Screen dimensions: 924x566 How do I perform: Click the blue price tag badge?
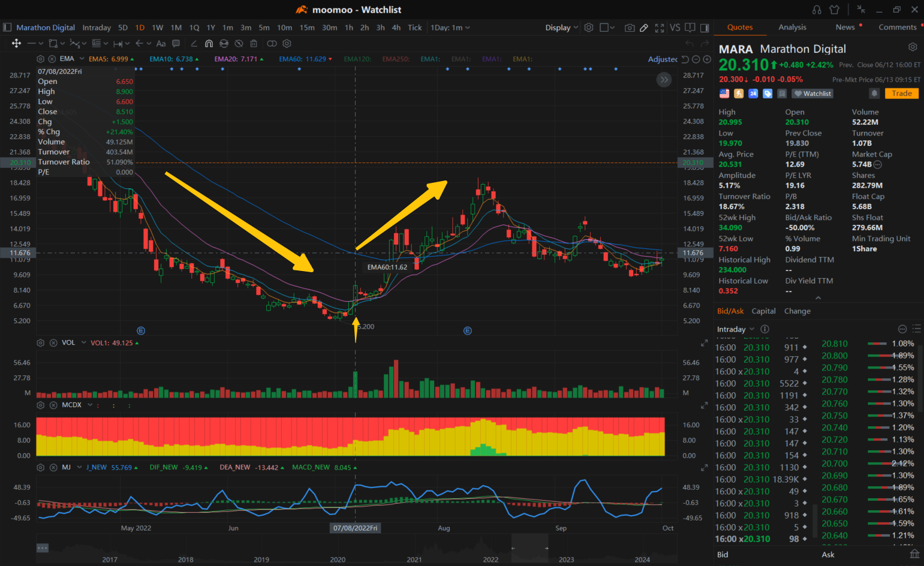click(768, 94)
